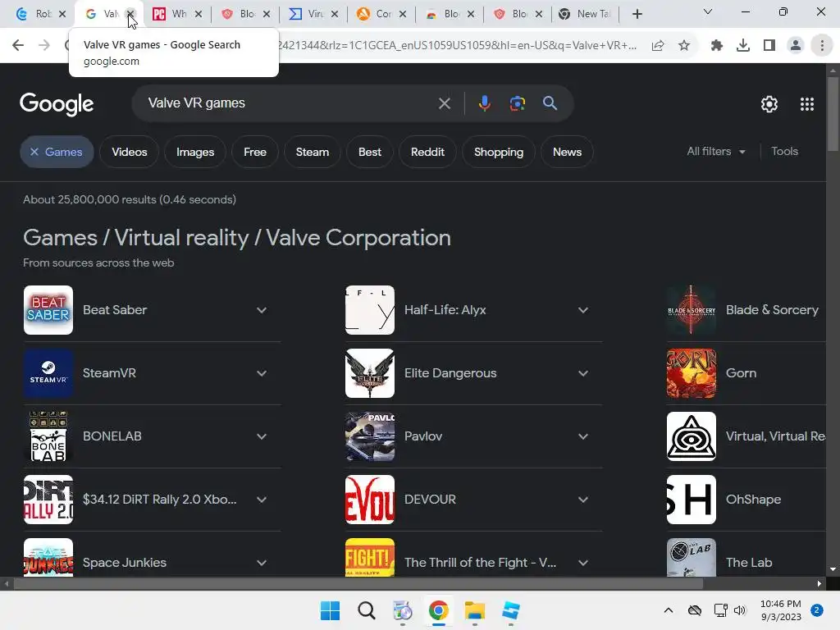Screen dimensions: 840x630
Task: Open File Explorer from the taskbar
Action: click(475, 610)
